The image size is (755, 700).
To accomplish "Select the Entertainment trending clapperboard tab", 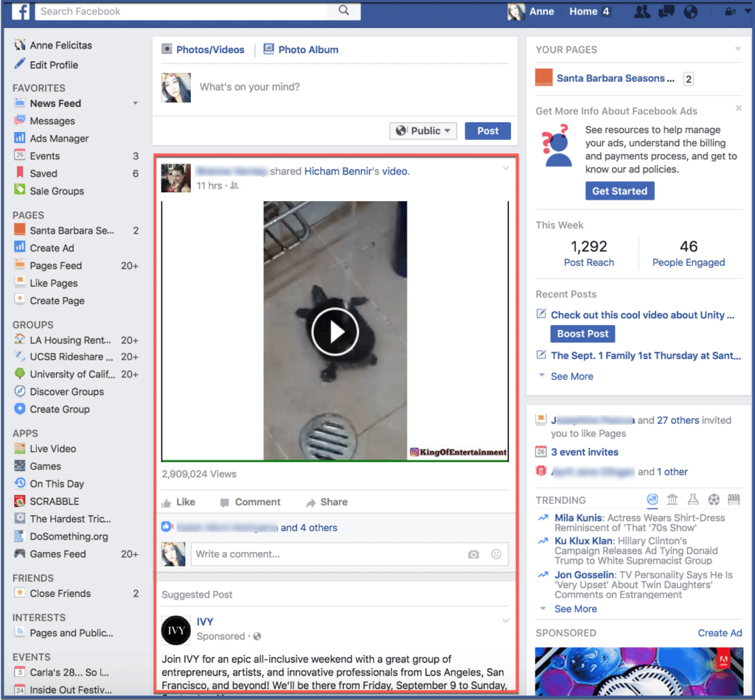I will pyautogui.click(x=734, y=500).
